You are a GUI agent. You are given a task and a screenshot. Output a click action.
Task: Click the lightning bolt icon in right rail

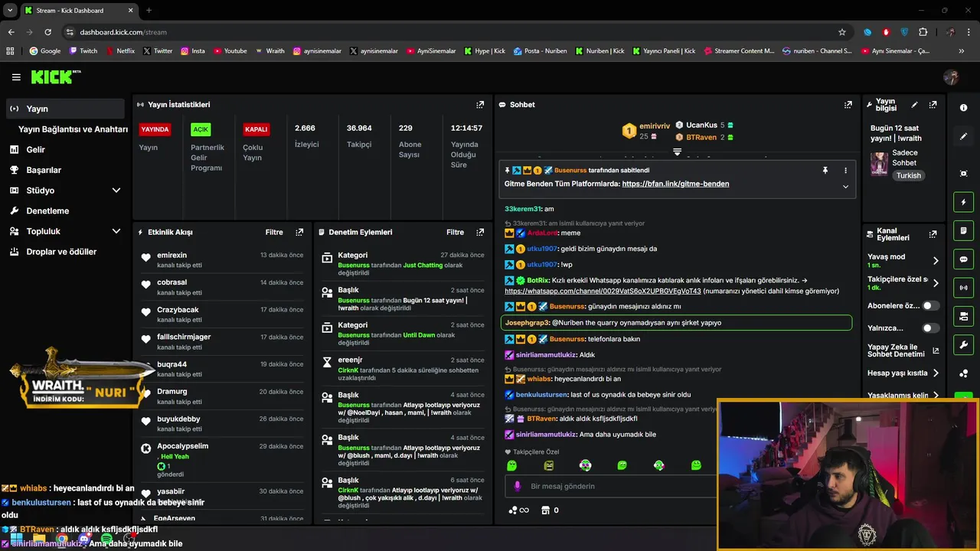963,202
